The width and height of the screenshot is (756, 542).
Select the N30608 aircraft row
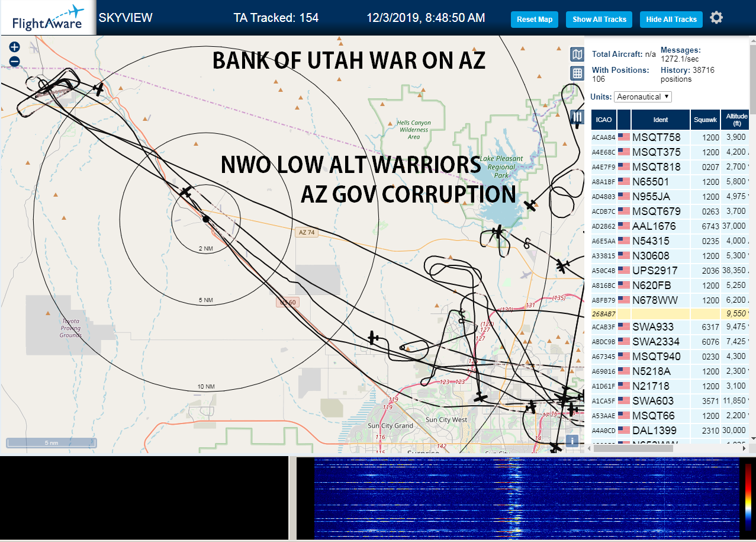(671, 255)
